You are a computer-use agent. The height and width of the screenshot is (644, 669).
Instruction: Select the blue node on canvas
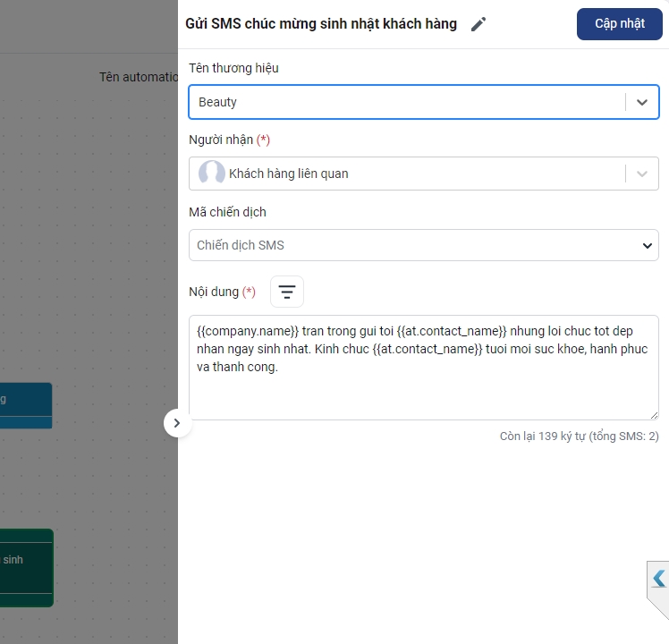click(25, 405)
